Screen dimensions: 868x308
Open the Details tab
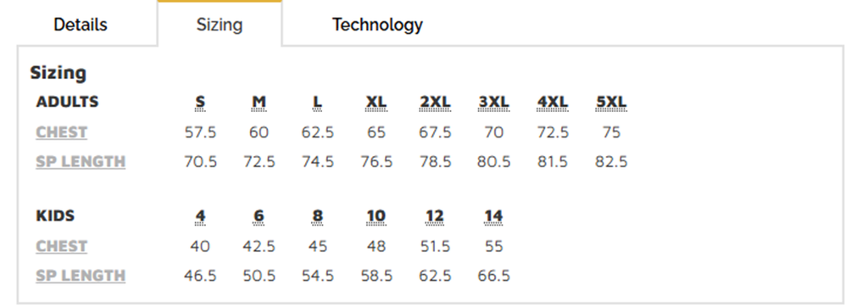[81, 25]
